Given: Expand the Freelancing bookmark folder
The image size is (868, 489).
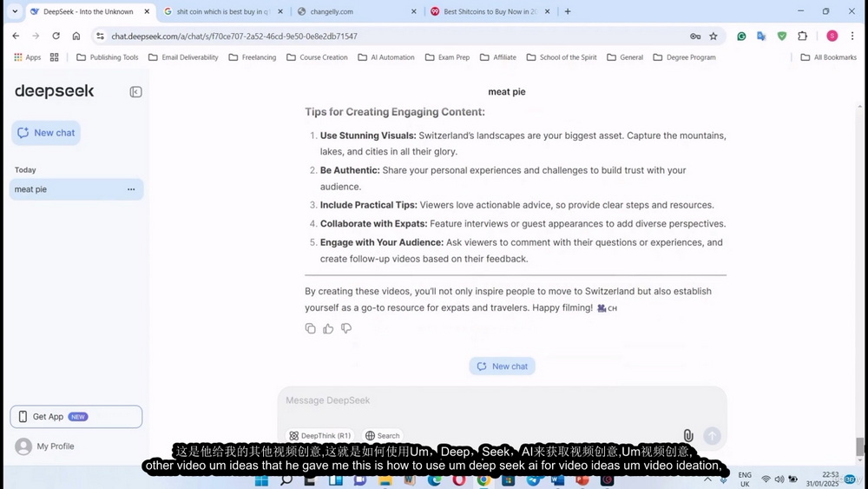Looking at the screenshot, I should click(x=252, y=57).
